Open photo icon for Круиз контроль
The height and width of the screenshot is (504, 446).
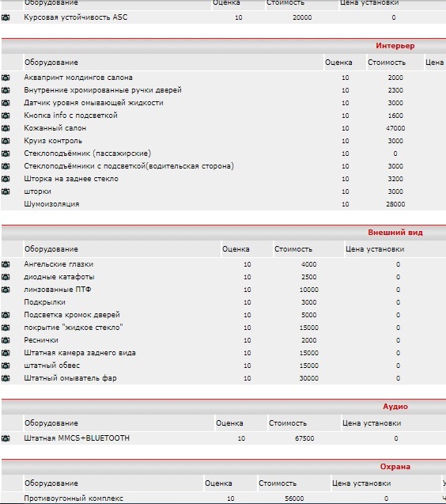(6, 141)
